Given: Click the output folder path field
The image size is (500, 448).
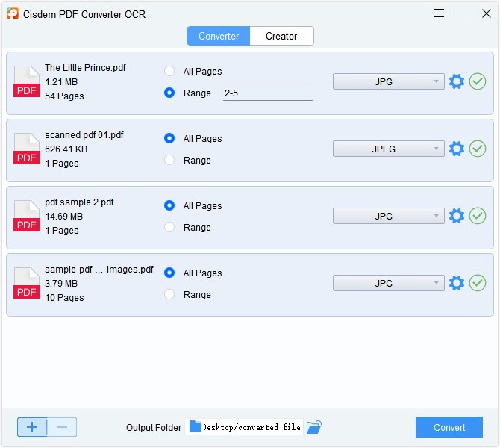Looking at the screenshot, I should [244, 427].
